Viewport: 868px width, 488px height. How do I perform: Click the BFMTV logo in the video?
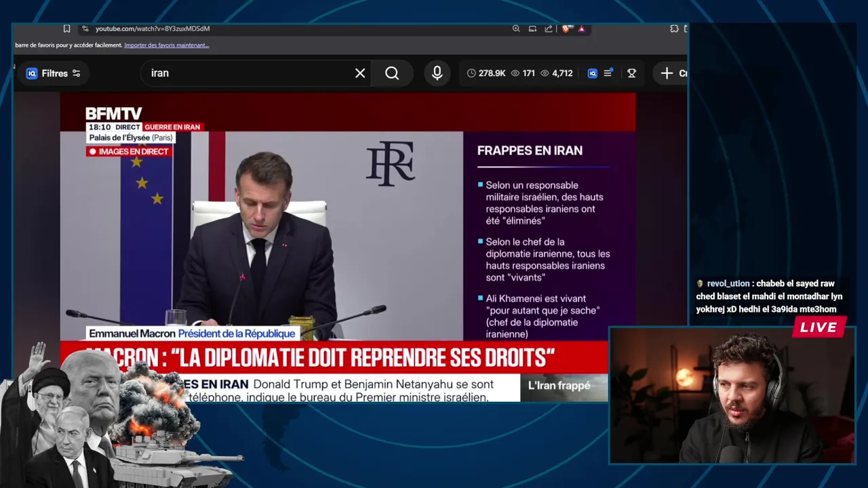click(113, 114)
